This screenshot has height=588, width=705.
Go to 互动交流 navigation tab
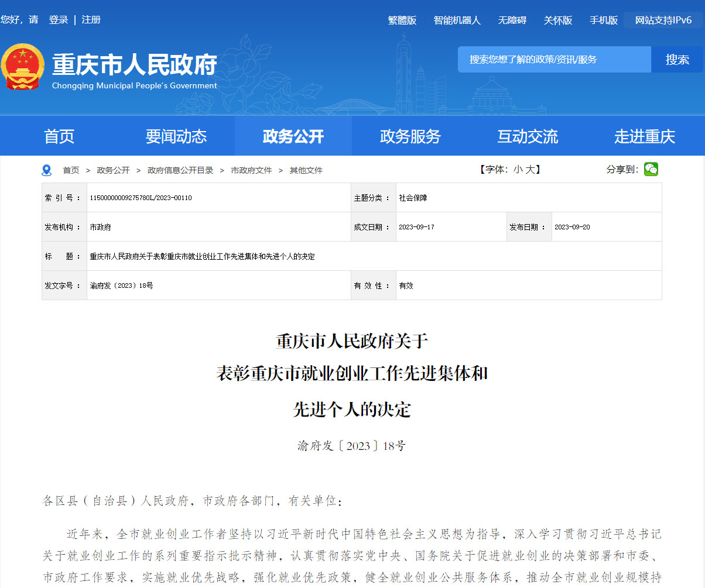click(528, 136)
